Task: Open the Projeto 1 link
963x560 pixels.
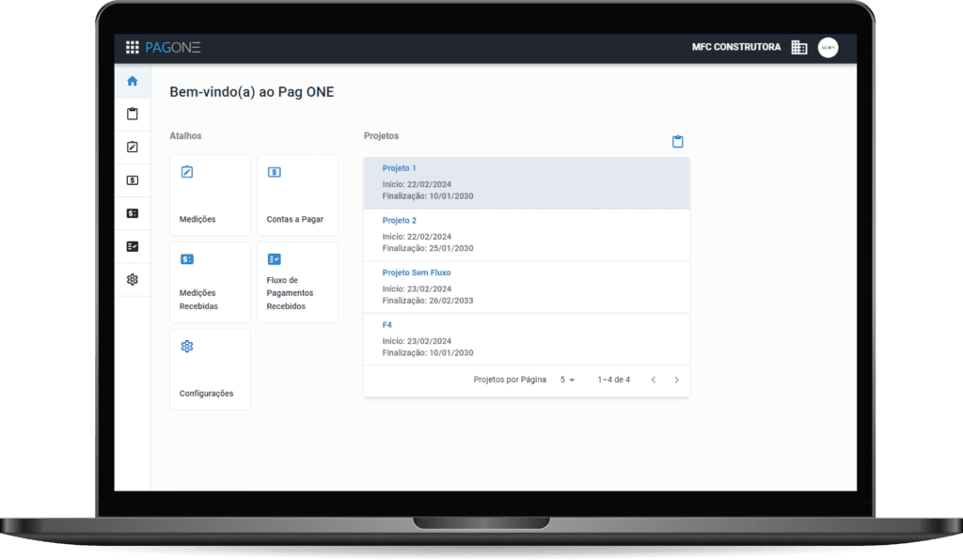Action: click(x=399, y=168)
